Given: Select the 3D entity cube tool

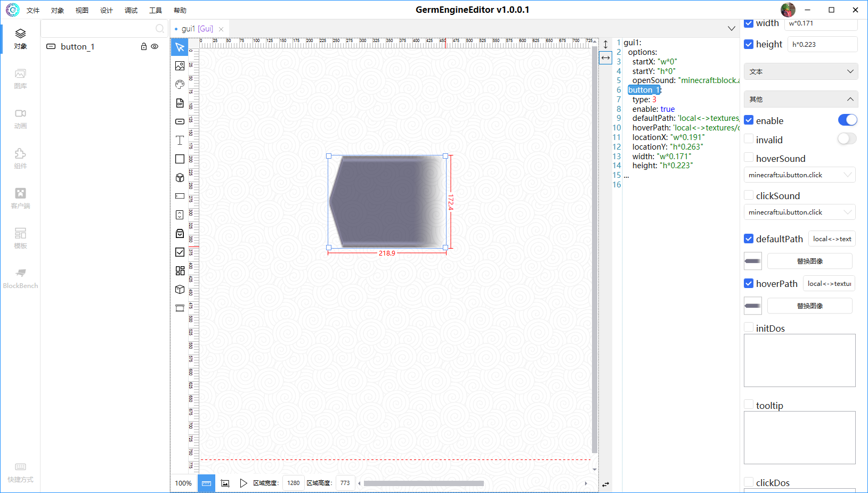Looking at the screenshot, I should [x=180, y=178].
